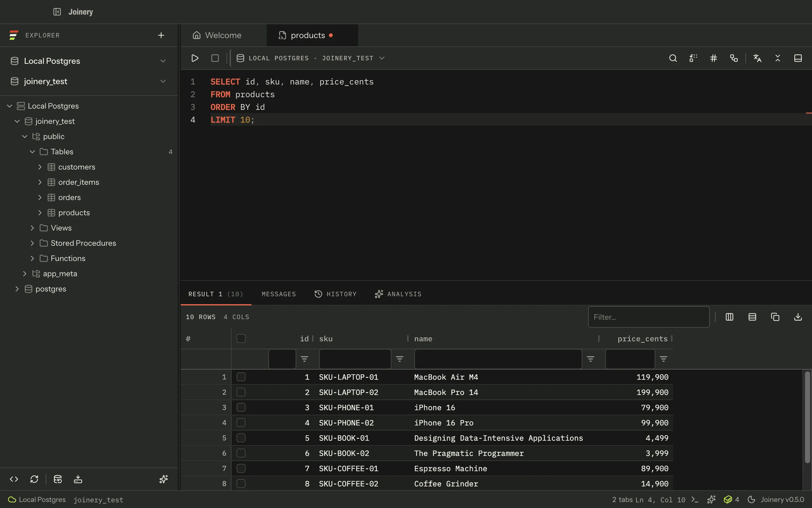
Task: Select the products editor tab
Action: (312, 35)
